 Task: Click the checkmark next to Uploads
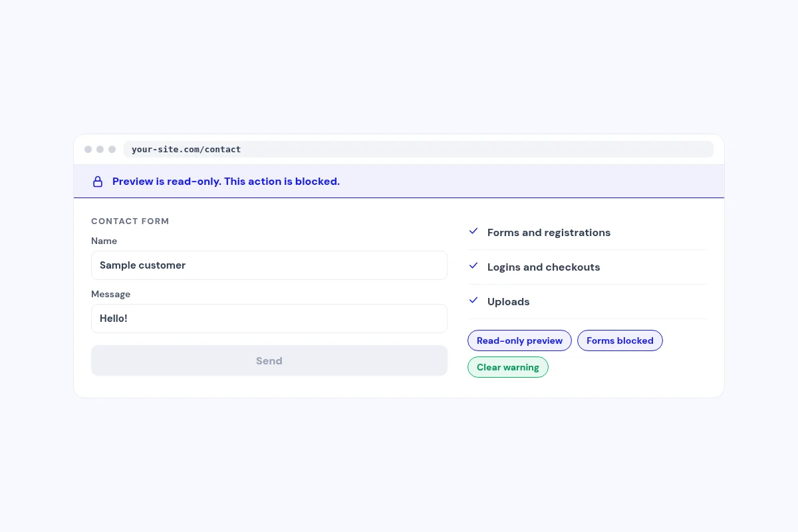473,301
